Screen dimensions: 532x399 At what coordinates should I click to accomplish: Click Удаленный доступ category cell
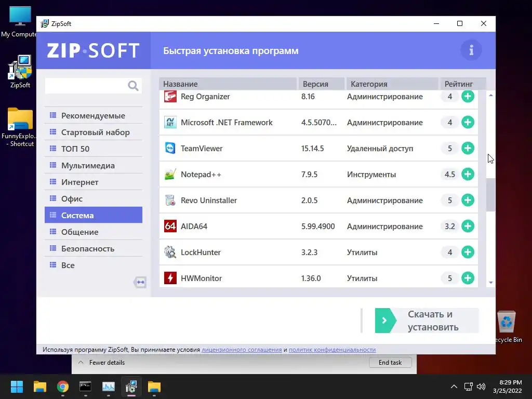(x=380, y=148)
